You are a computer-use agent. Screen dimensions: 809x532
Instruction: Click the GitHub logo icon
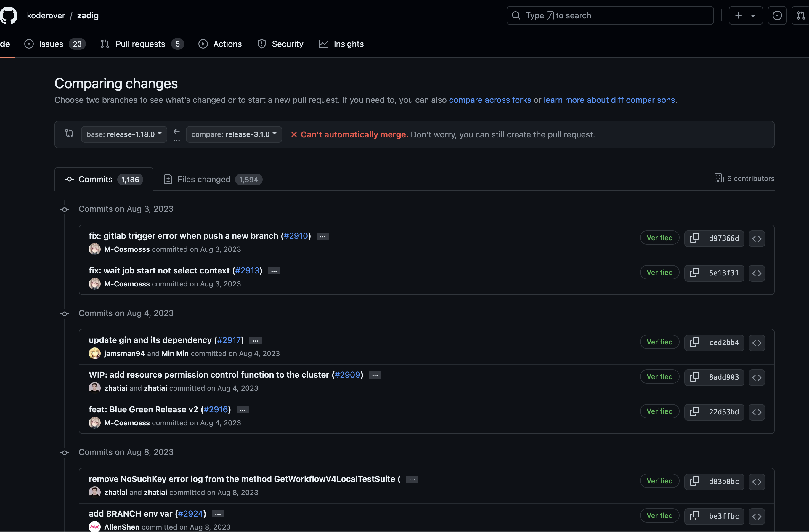(9, 15)
